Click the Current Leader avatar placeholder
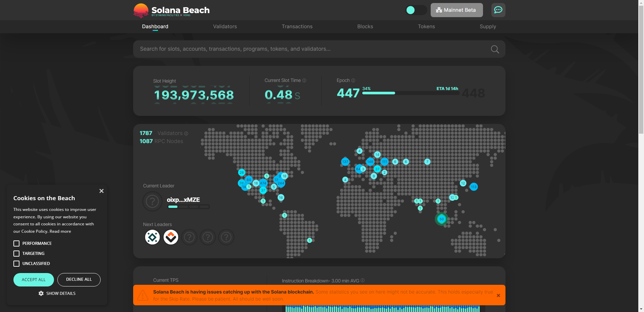Viewport: 644px width, 312px height. pyautogui.click(x=152, y=201)
